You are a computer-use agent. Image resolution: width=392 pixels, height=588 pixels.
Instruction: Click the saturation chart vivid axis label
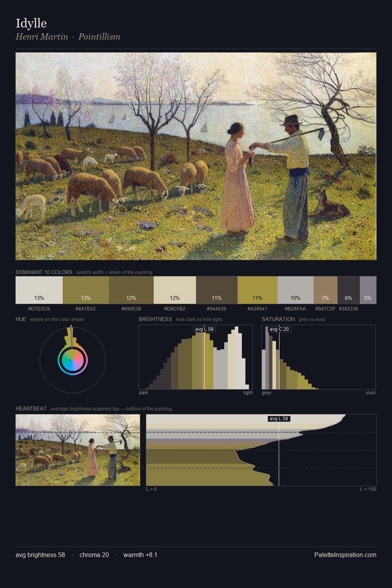(370, 393)
